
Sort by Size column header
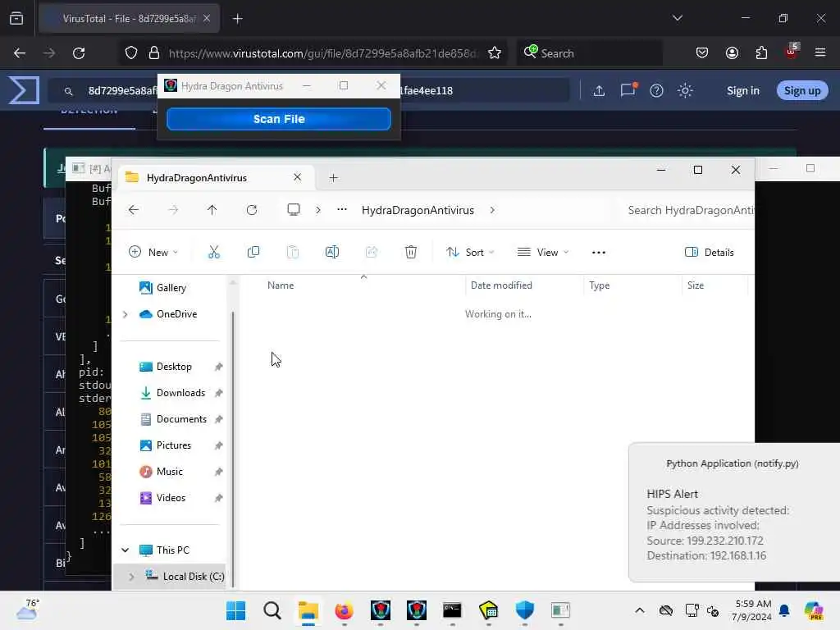click(x=696, y=285)
